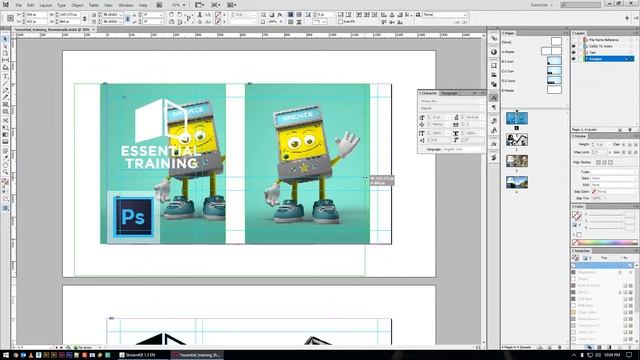640x360 pixels.
Task: Toggle align stroke to inside button
Action: (x=604, y=162)
